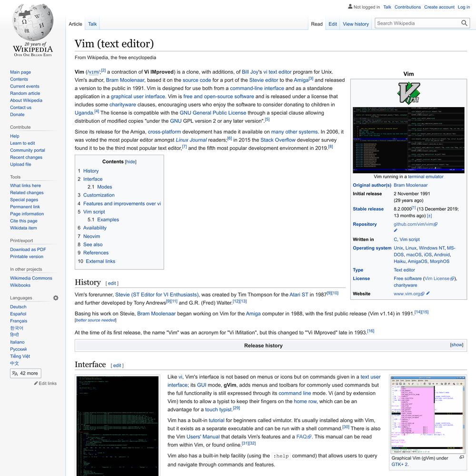Click the pencil icon under Repository
The height and width of the screenshot is (476, 476).
396,230
